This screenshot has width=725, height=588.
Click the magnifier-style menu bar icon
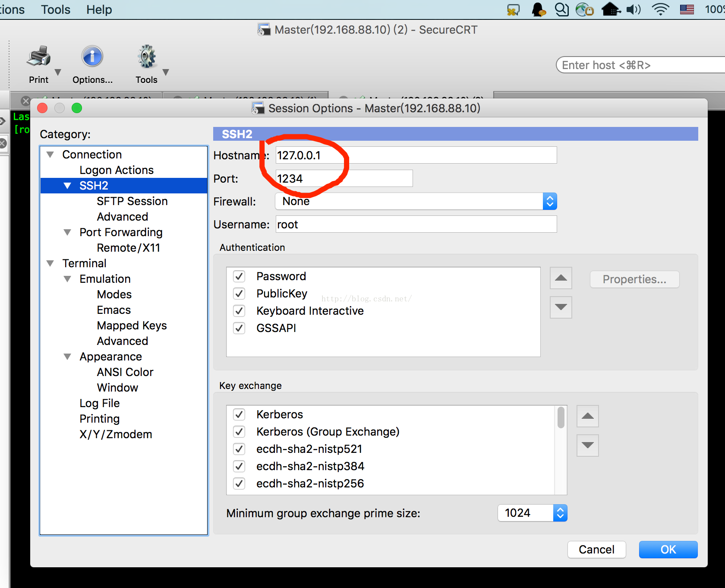pos(561,9)
